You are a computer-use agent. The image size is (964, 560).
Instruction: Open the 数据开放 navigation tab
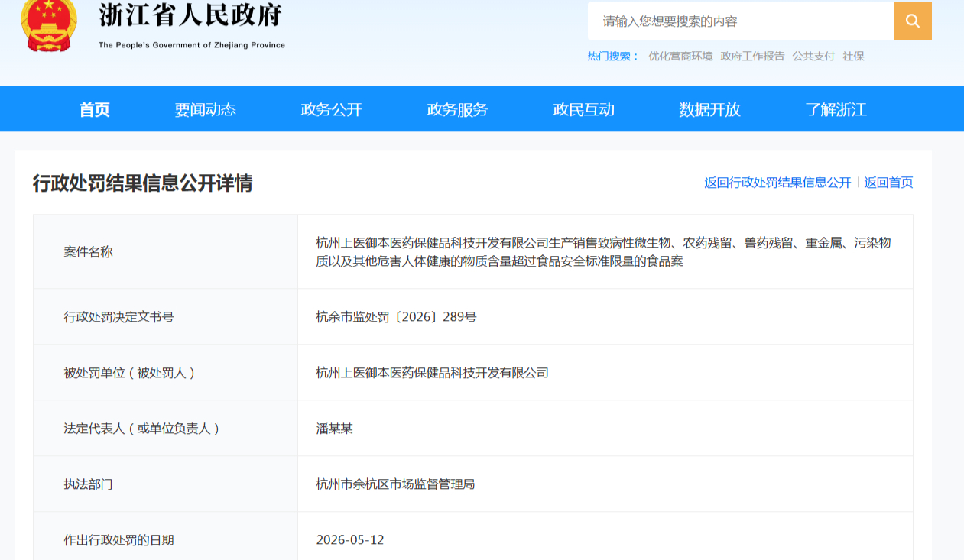point(709,109)
